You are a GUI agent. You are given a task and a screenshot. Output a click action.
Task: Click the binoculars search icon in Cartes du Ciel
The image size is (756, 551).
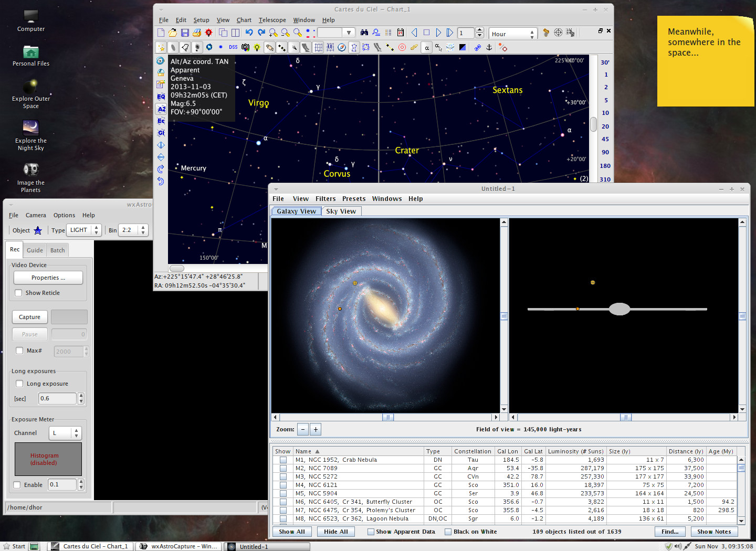coord(364,33)
